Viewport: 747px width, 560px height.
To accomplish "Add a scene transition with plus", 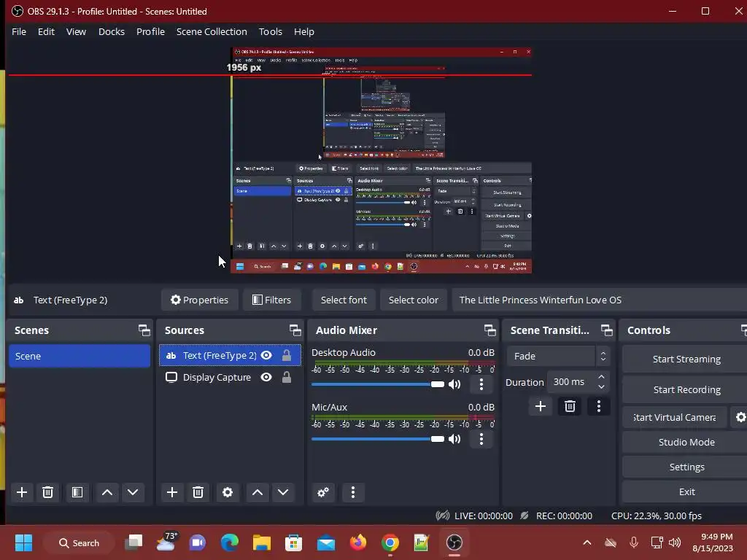I will tap(541, 406).
